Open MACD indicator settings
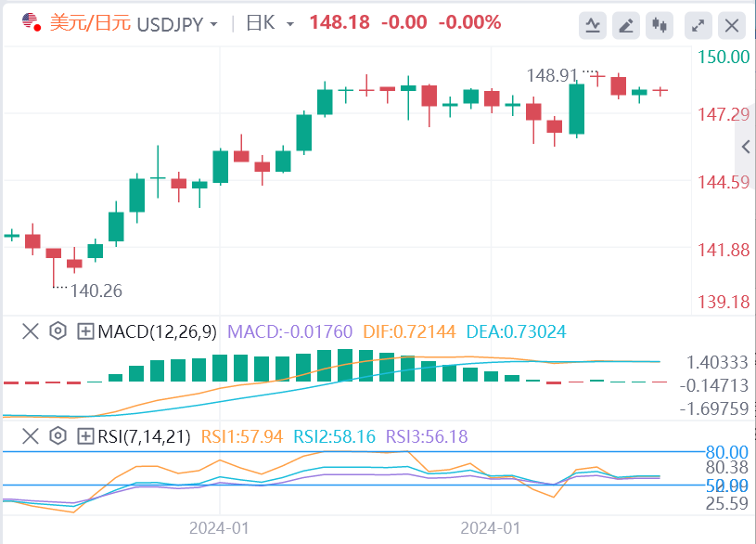Image resolution: width=756 pixels, height=544 pixels. [x=58, y=331]
